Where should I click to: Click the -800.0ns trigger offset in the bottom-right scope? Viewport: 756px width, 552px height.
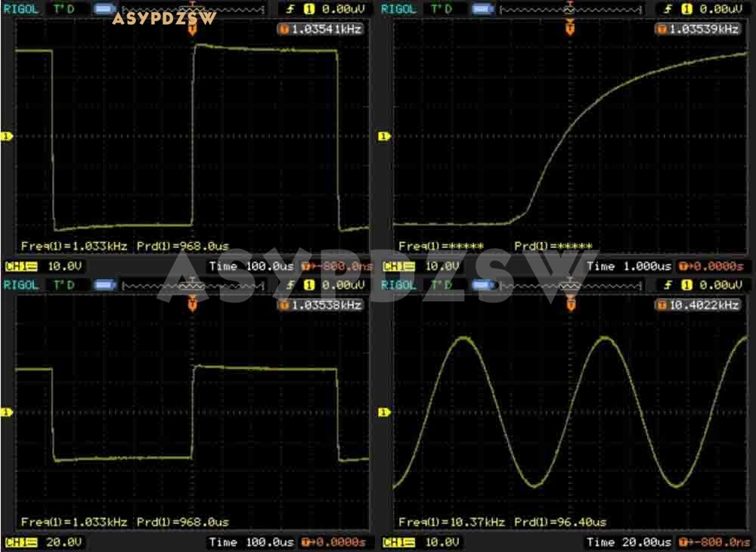(715, 542)
